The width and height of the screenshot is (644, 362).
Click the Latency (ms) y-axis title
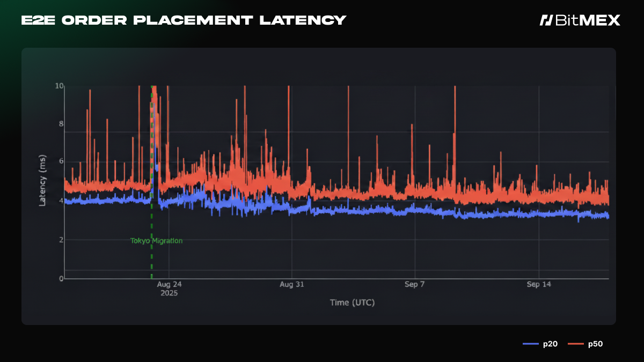click(42, 181)
